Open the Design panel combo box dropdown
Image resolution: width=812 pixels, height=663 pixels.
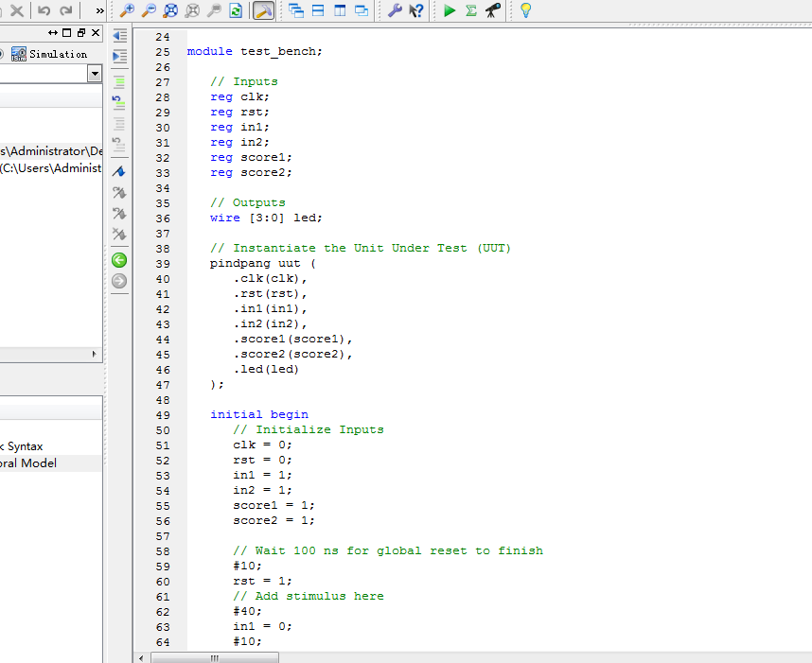pyautogui.click(x=94, y=73)
